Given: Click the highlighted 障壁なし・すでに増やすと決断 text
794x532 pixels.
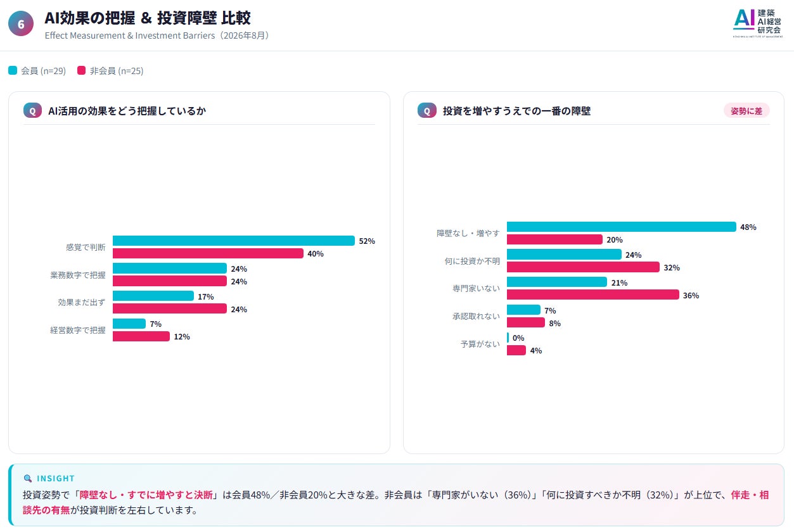Looking at the screenshot, I should pos(151,495).
